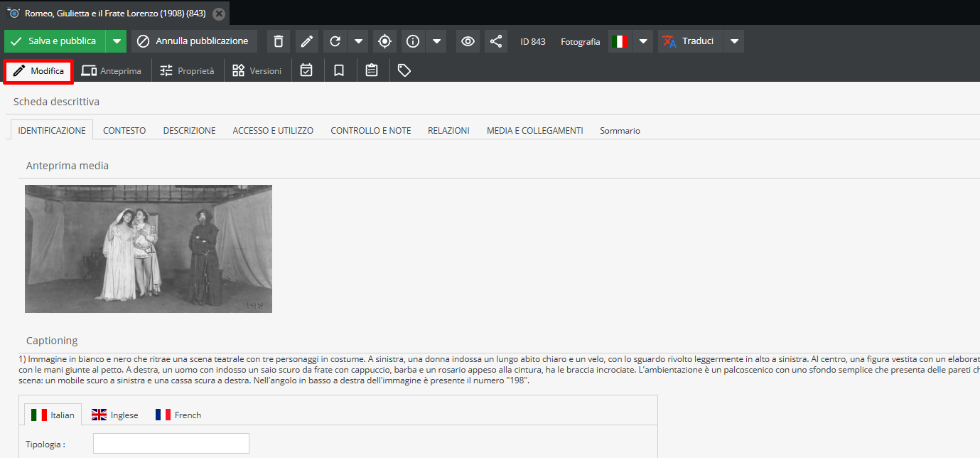Open the Salva e pubblica dropdown arrow
The width and height of the screenshot is (980, 458).
point(117,41)
